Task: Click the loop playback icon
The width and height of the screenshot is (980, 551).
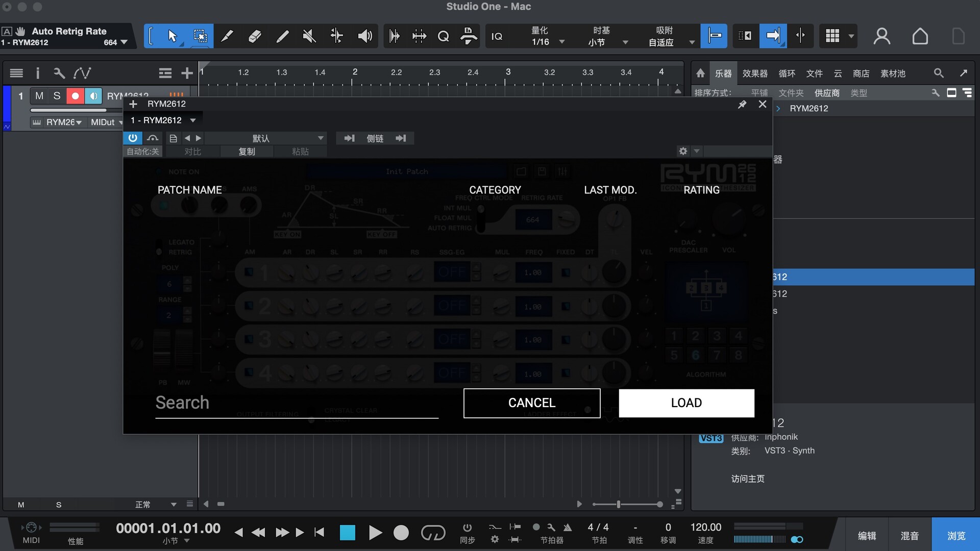Action: (x=433, y=533)
